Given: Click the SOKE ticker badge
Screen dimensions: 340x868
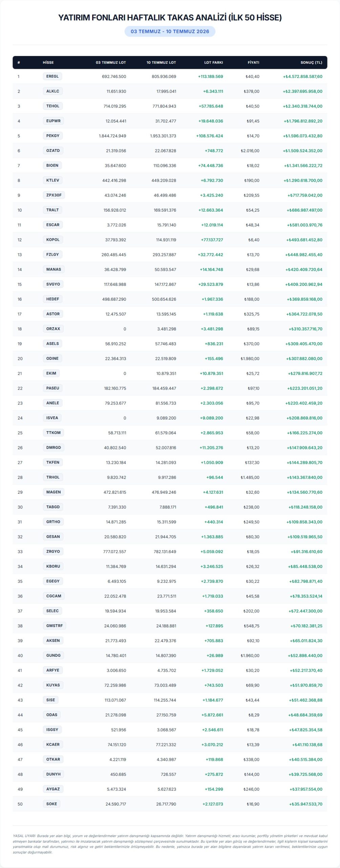Looking at the screenshot, I should coord(51,804).
